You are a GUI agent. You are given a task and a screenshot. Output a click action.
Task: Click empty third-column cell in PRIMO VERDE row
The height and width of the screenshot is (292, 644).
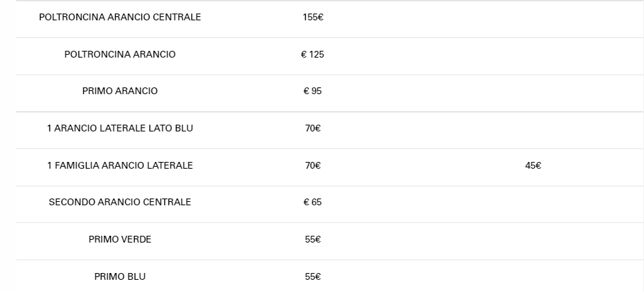[533, 239]
